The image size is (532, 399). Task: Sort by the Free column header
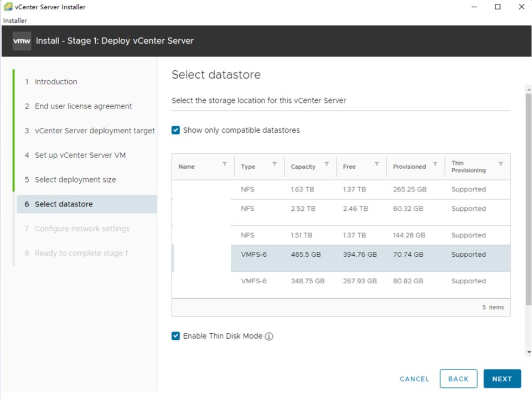349,167
